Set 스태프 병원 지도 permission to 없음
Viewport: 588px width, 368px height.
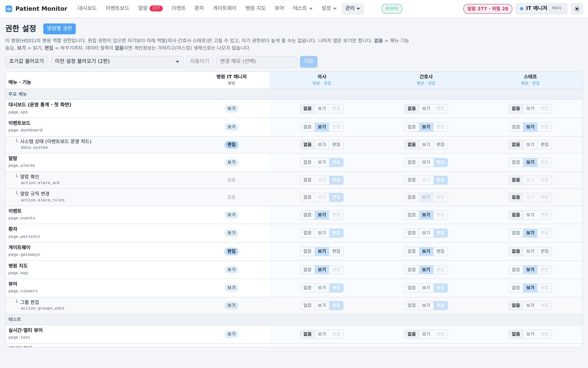click(516, 270)
